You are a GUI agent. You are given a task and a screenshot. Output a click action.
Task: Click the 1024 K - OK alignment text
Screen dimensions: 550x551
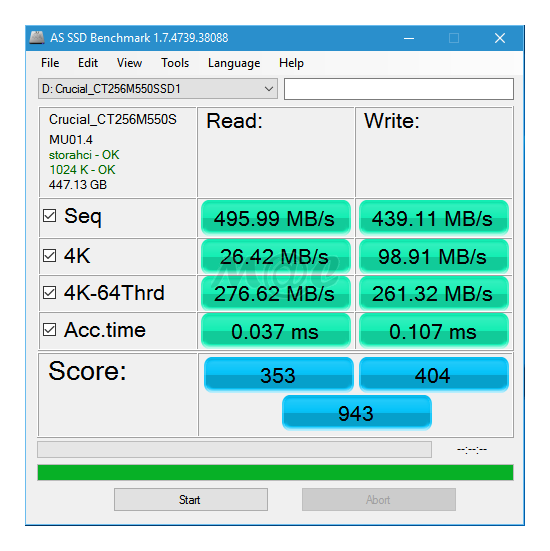click(x=82, y=170)
